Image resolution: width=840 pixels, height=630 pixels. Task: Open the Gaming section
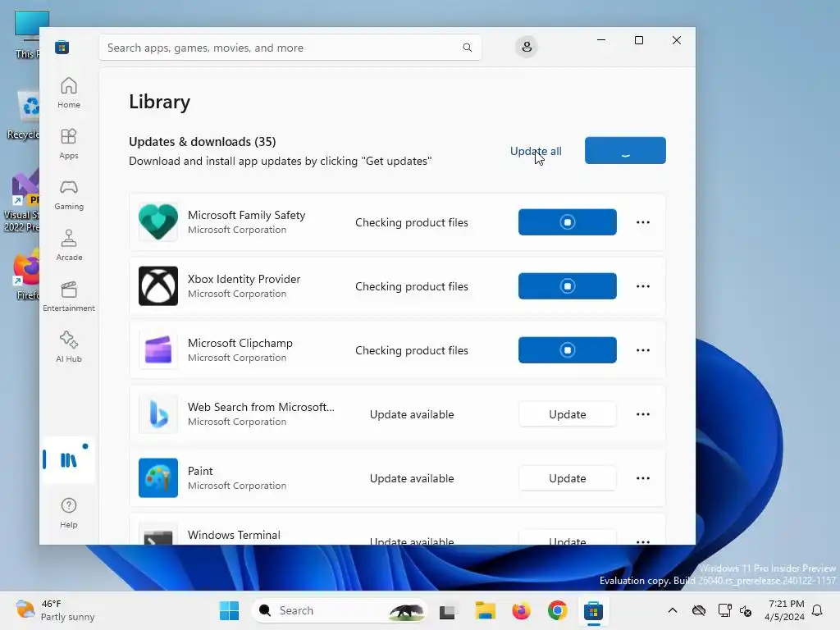coord(69,194)
